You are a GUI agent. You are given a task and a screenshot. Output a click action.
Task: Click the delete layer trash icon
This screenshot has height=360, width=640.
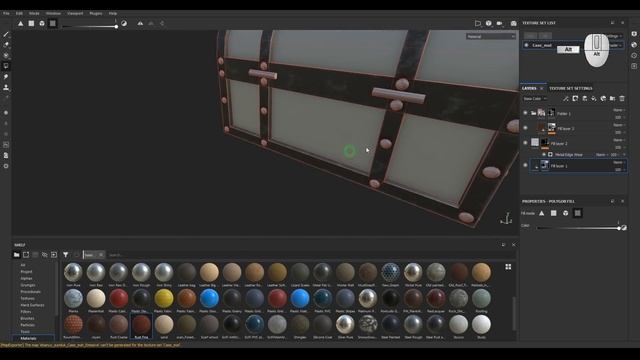pos(622,99)
